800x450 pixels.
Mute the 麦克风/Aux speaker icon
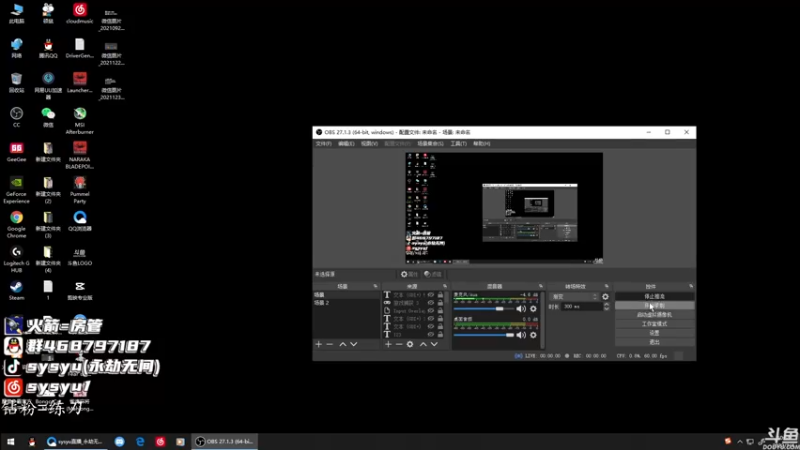coord(521,309)
